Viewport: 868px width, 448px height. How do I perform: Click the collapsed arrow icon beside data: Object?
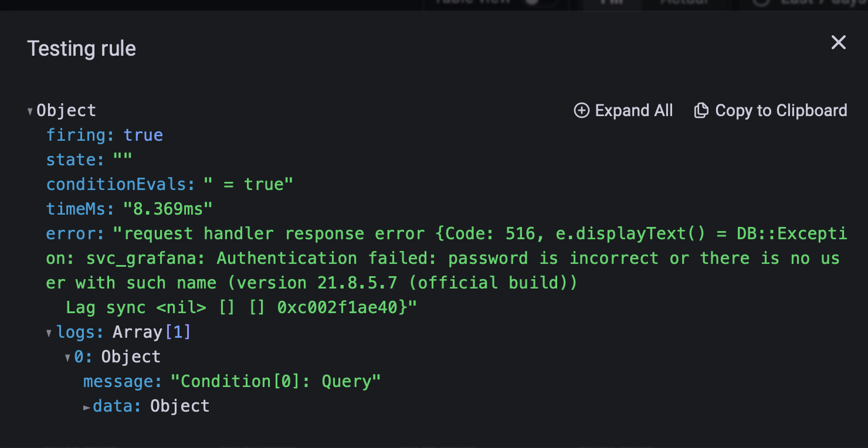click(x=86, y=406)
